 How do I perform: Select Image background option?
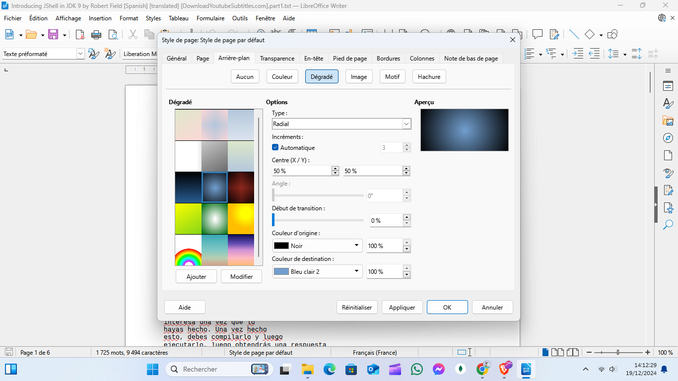tap(358, 77)
